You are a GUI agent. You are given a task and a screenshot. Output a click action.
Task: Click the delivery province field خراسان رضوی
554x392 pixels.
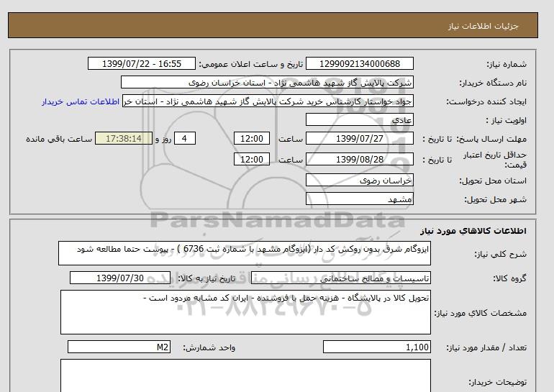pos(360,181)
